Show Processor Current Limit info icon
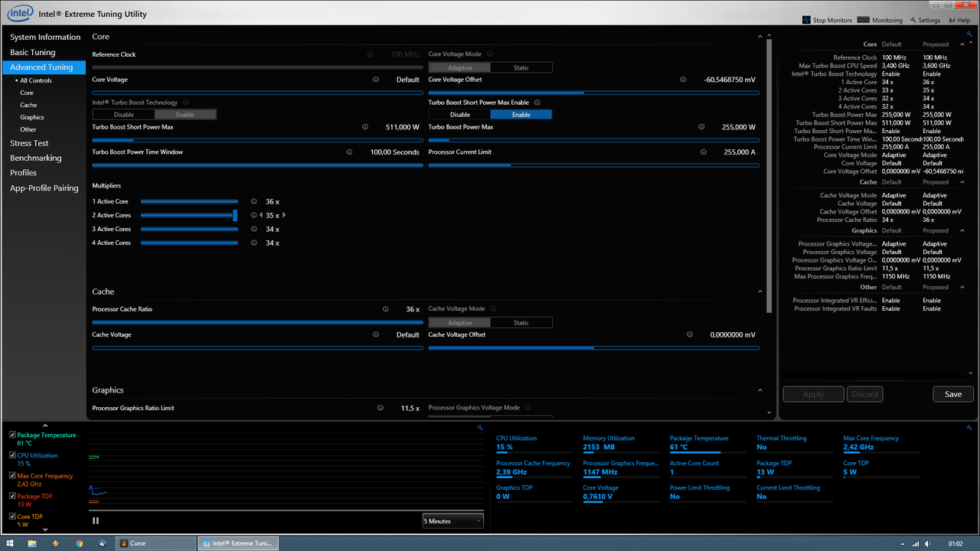 coord(703,152)
